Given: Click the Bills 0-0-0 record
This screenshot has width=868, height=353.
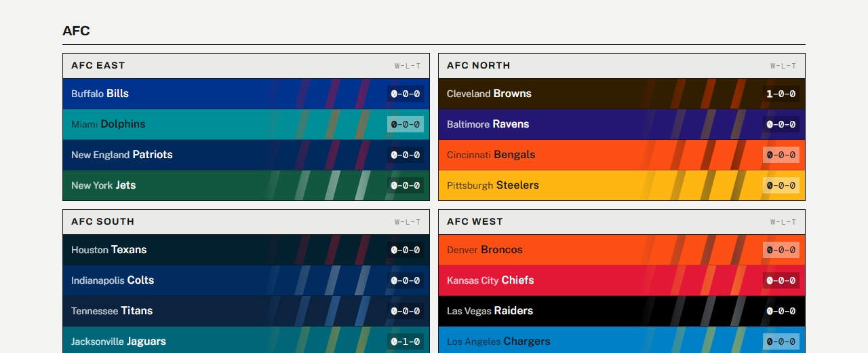Looking at the screenshot, I should click(406, 94).
